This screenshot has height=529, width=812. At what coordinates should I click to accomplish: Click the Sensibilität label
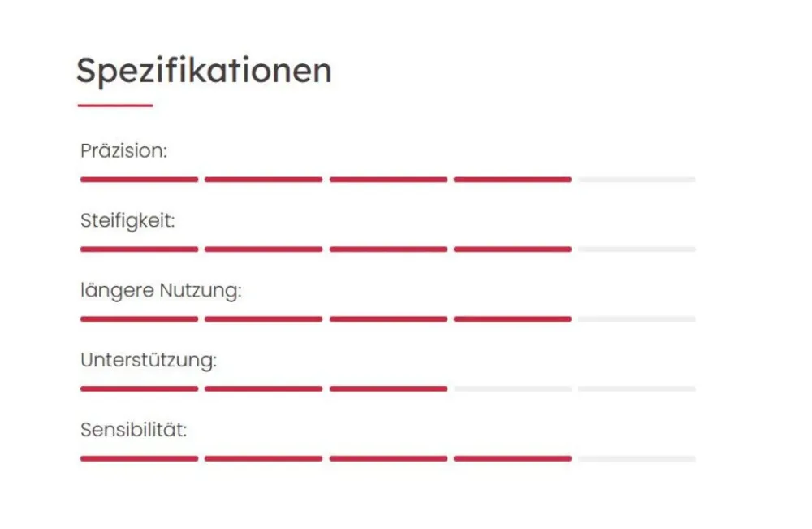point(133,431)
